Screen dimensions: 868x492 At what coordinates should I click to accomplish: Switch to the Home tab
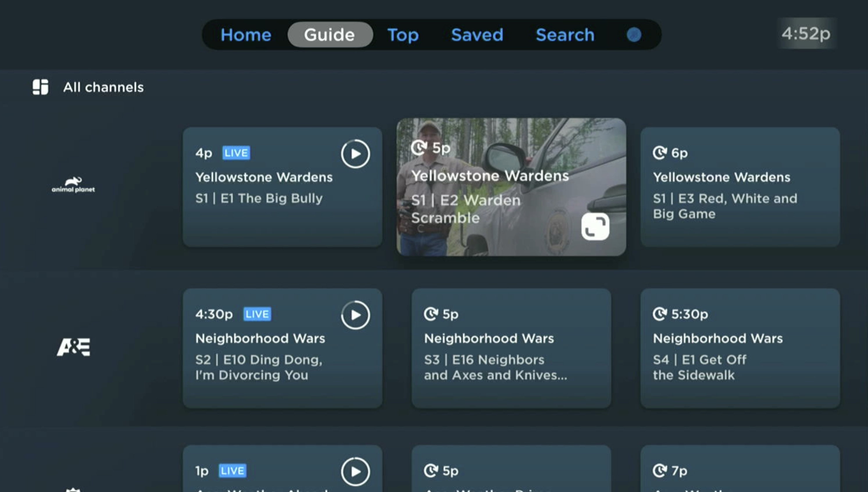point(246,35)
